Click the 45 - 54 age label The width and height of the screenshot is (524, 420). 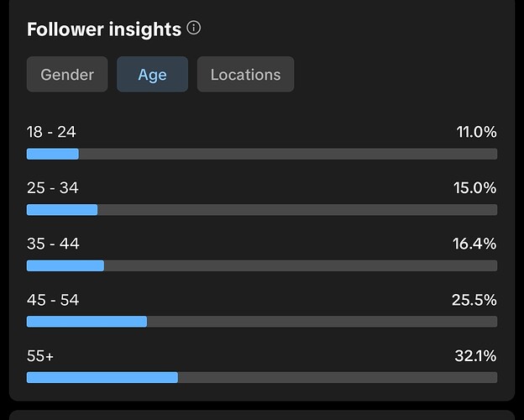[52, 300]
